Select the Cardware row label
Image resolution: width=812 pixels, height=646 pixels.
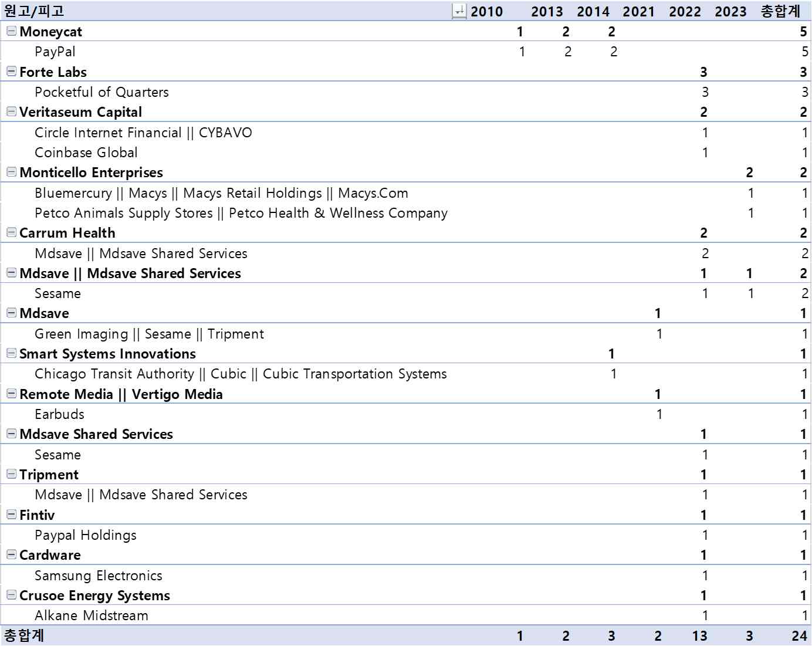50,555
